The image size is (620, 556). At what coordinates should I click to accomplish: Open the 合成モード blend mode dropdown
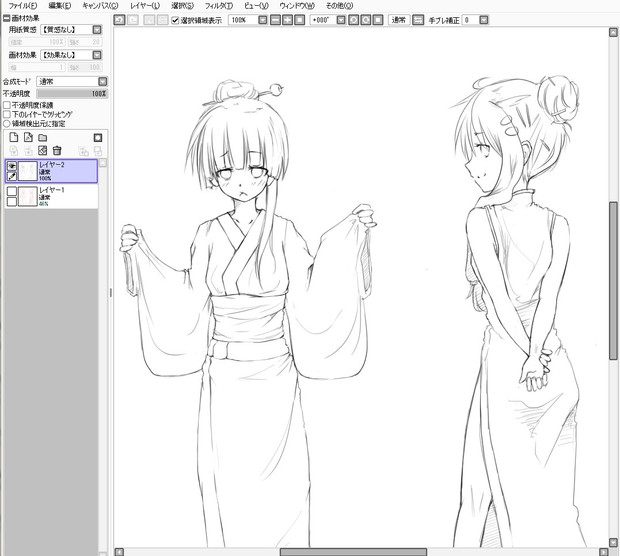point(102,81)
